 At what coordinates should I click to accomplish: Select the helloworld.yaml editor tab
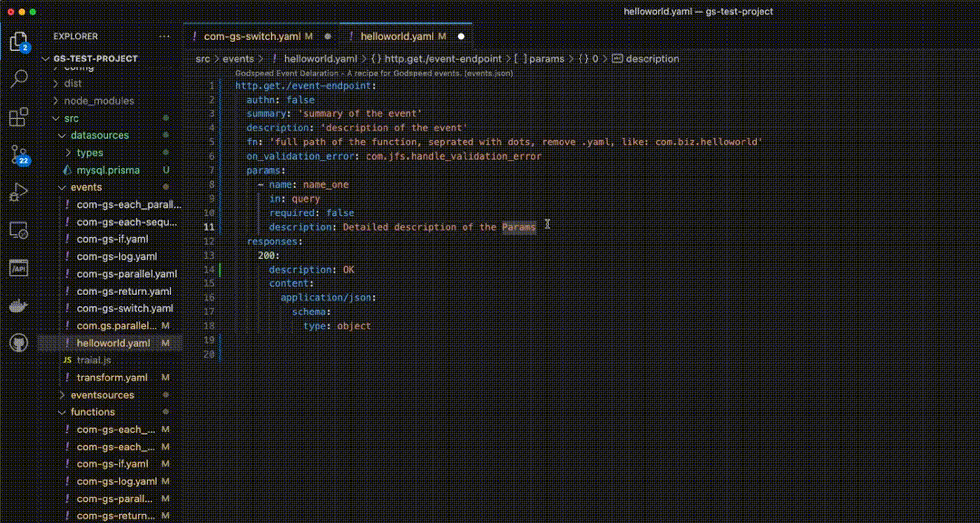[x=397, y=37]
